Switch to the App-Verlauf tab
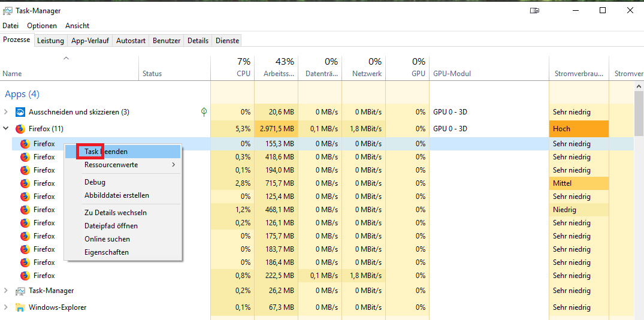 click(x=90, y=41)
